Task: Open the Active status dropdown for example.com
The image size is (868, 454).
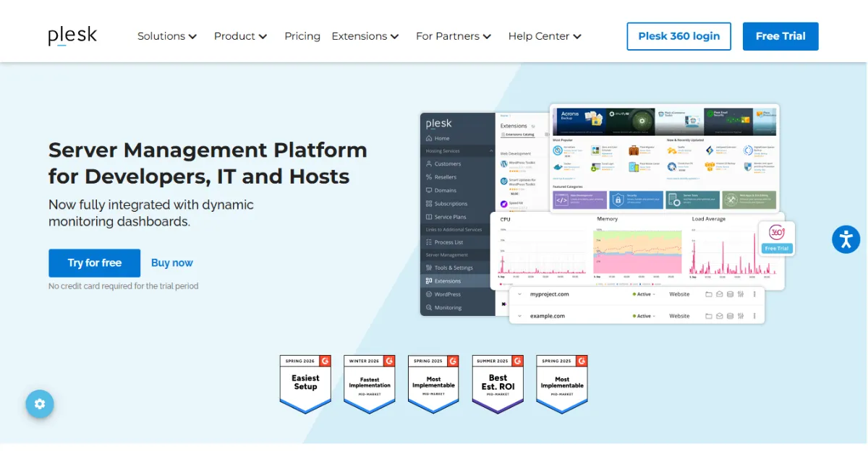Action: coord(644,316)
